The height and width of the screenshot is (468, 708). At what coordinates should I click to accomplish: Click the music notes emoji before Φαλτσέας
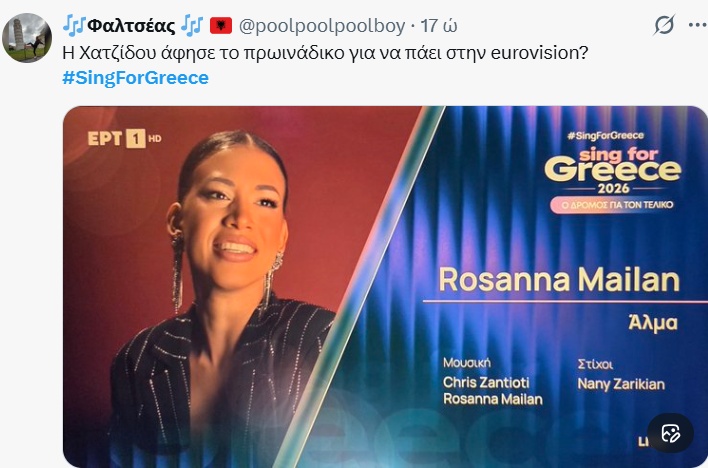click(x=74, y=25)
